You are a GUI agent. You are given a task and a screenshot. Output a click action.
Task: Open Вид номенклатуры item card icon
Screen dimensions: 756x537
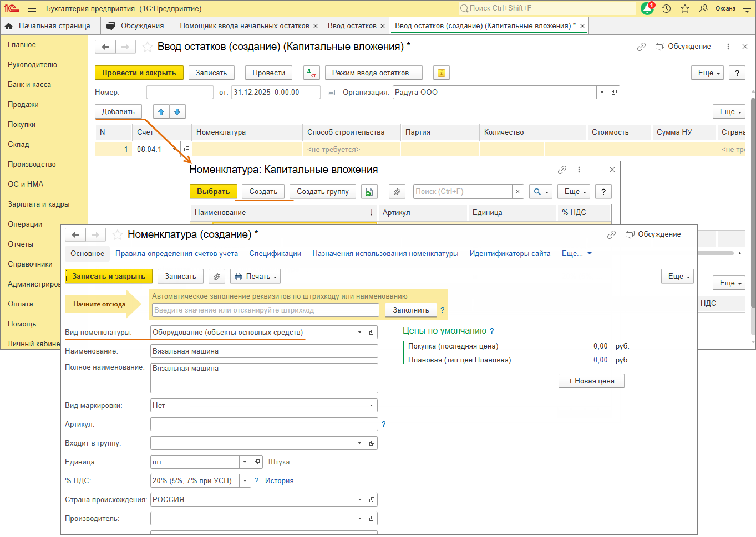(x=372, y=333)
